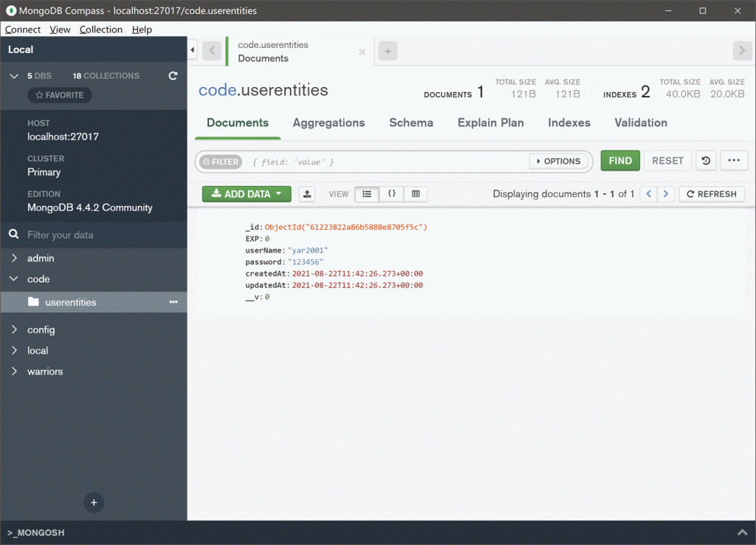Reset the query filter
This screenshot has height=545, width=756.
point(667,160)
